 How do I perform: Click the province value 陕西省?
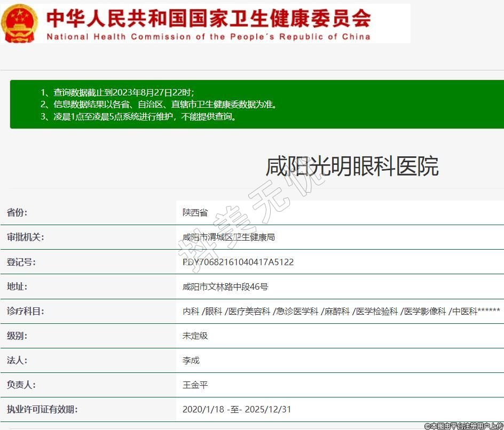coord(195,212)
